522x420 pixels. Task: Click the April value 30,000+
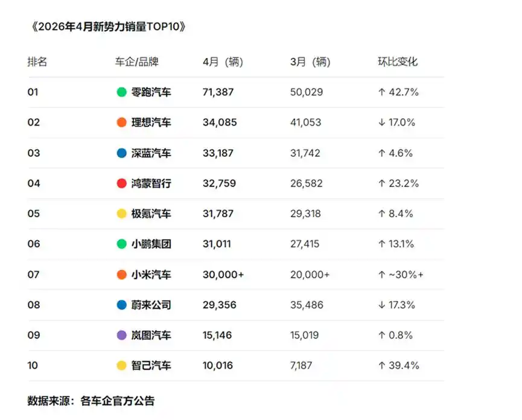(x=223, y=274)
